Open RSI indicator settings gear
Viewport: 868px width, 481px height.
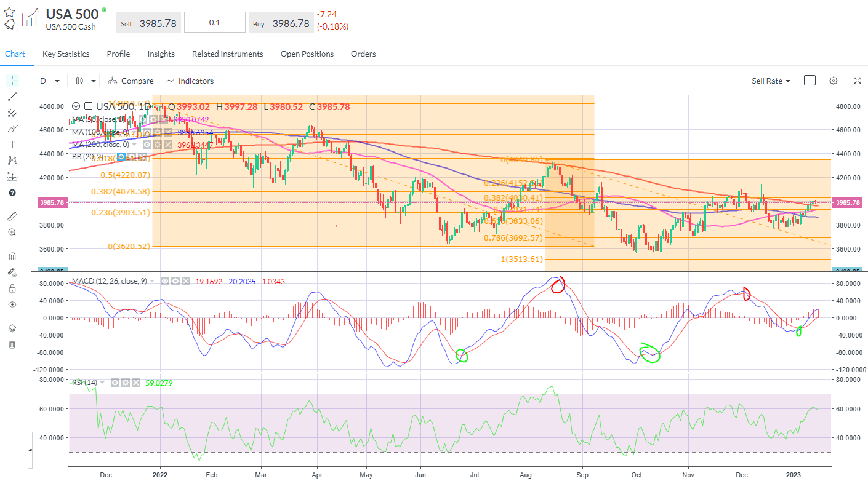pos(126,383)
